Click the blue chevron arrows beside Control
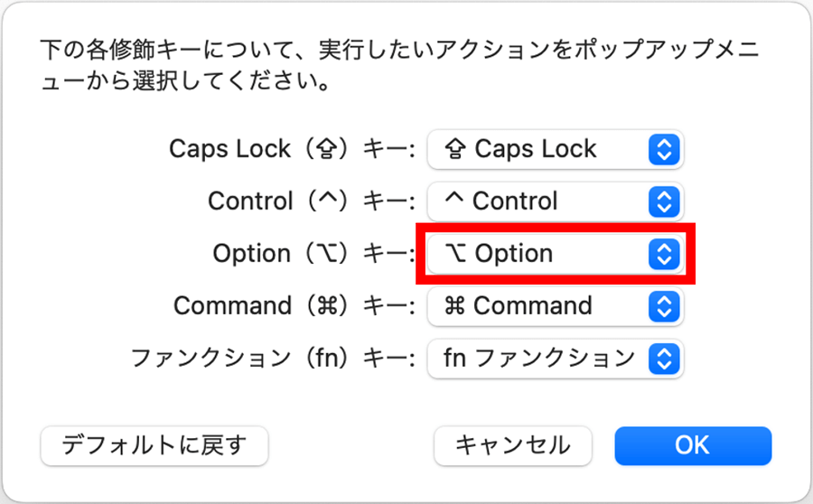This screenshot has height=504, width=813. [x=664, y=201]
